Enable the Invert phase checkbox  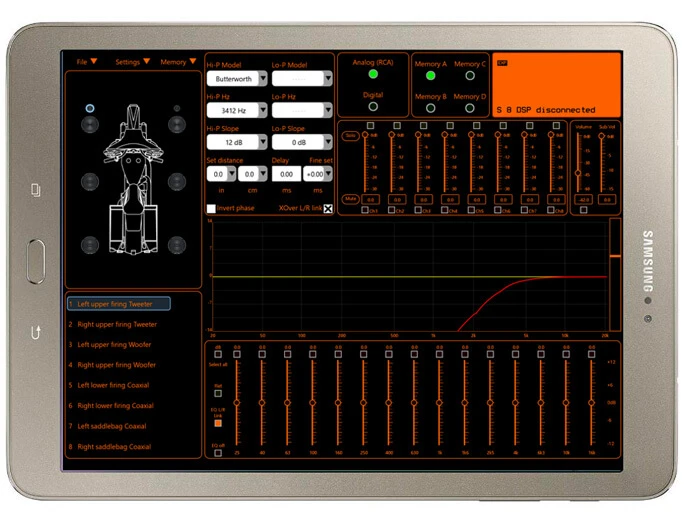[x=211, y=208]
